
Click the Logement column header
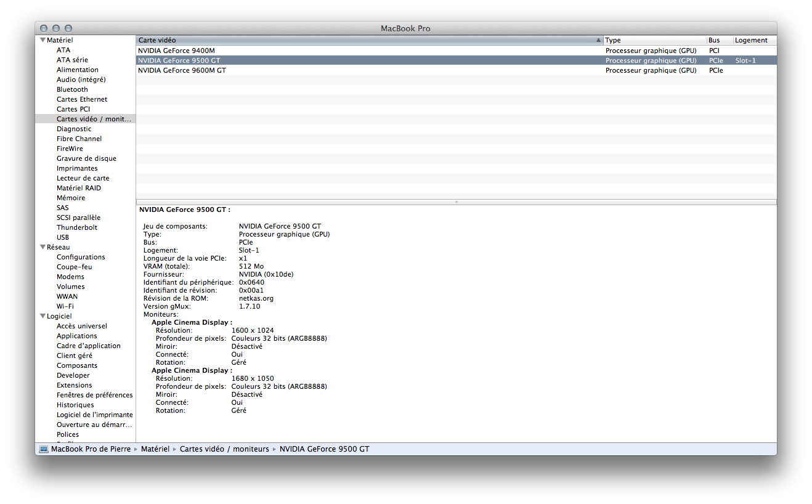click(x=753, y=41)
